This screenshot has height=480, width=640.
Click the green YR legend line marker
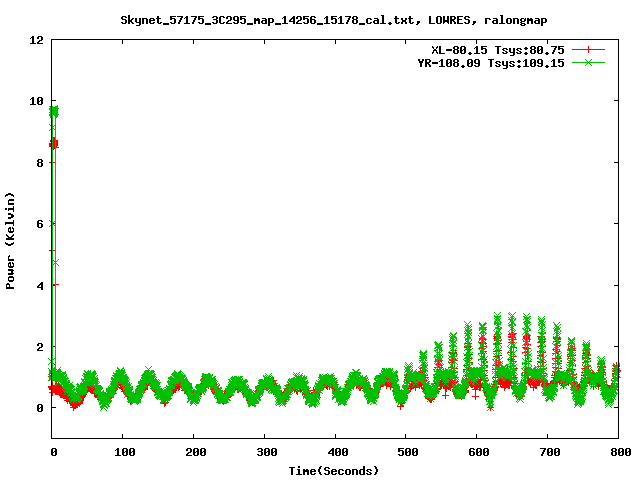[588, 62]
